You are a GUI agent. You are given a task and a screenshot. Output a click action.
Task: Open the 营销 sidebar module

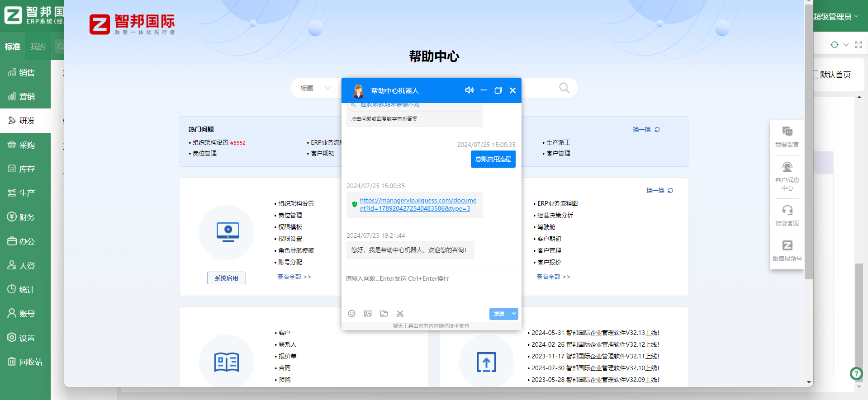(25, 97)
